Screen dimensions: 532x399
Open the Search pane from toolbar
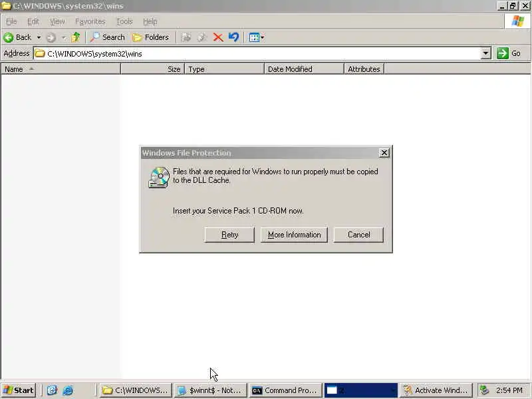tap(107, 37)
